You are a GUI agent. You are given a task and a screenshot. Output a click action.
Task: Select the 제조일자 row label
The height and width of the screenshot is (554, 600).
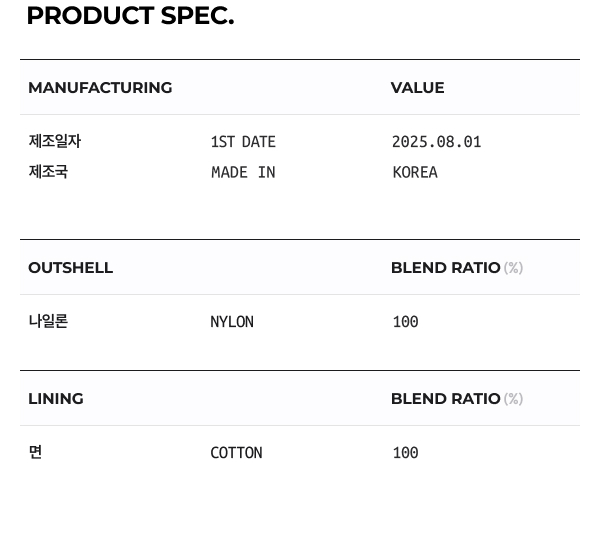[54, 142]
